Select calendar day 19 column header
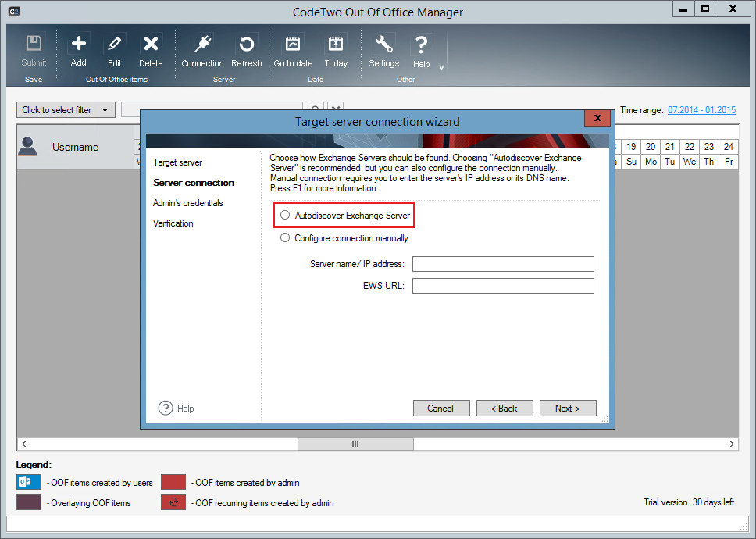Screen dimensions: 756x539 click(631, 147)
